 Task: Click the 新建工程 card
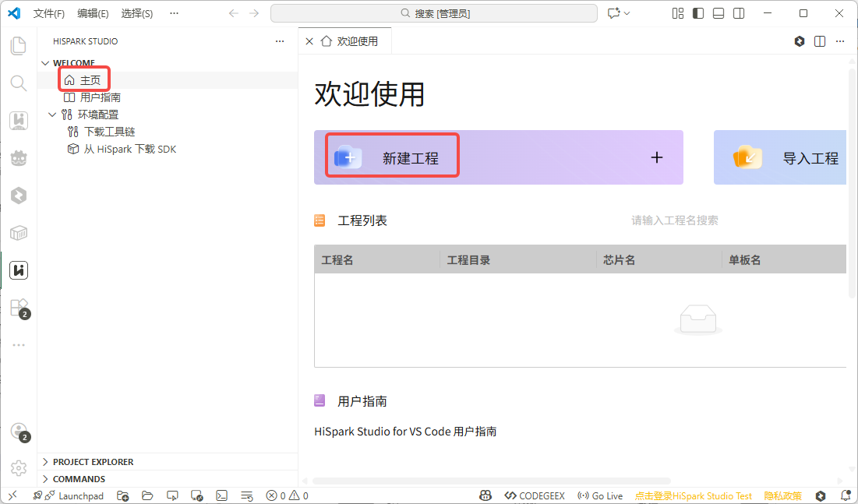[499, 157]
